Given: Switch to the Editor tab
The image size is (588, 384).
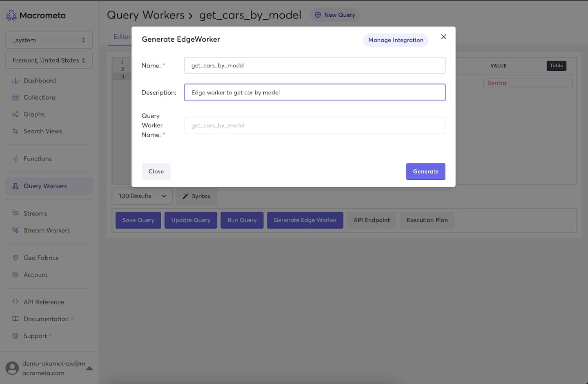Looking at the screenshot, I should (x=122, y=37).
